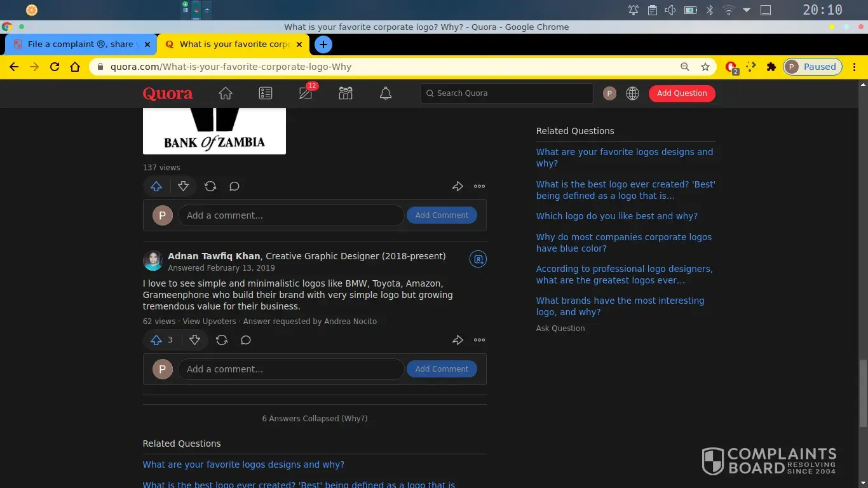Open the zoom magnifier in the address bar
This screenshot has height=488, width=868.
685,67
